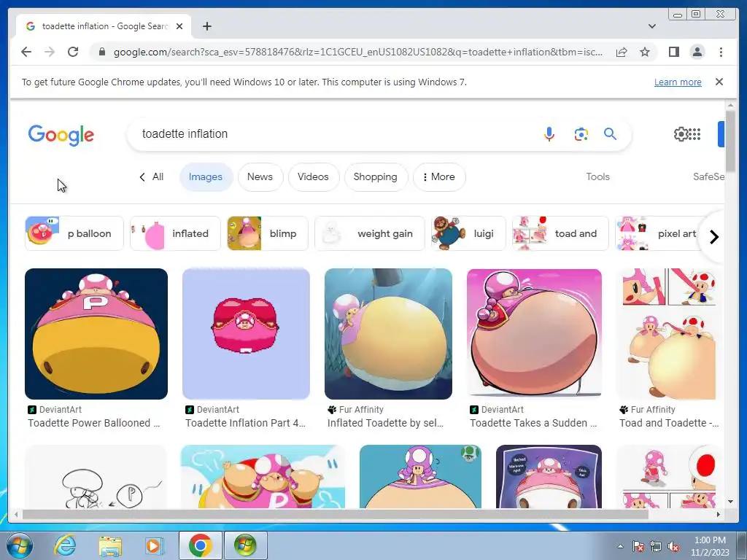This screenshot has width=747, height=560.
Task: Switch to the News tab
Action: coord(260,176)
